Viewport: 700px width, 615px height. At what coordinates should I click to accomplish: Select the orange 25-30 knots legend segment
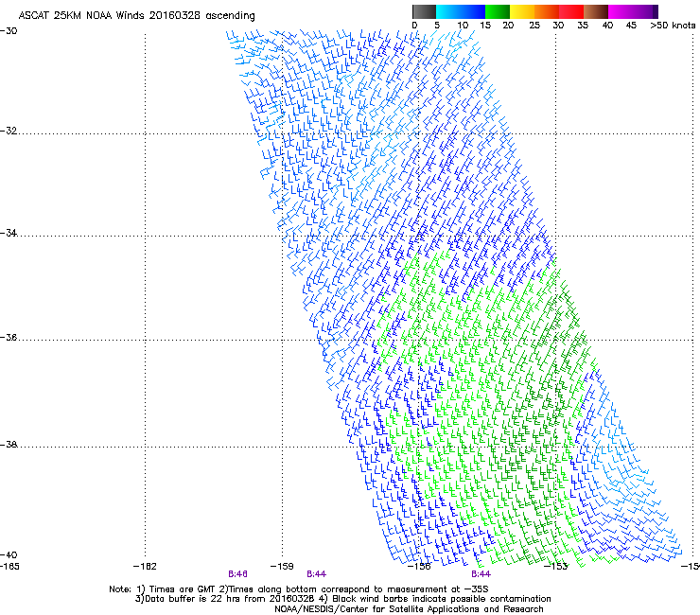[547, 11]
